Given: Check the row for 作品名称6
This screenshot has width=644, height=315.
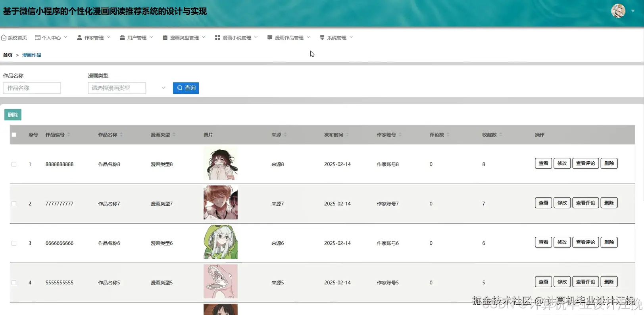Looking at the screenshot, I should [14, 243].
